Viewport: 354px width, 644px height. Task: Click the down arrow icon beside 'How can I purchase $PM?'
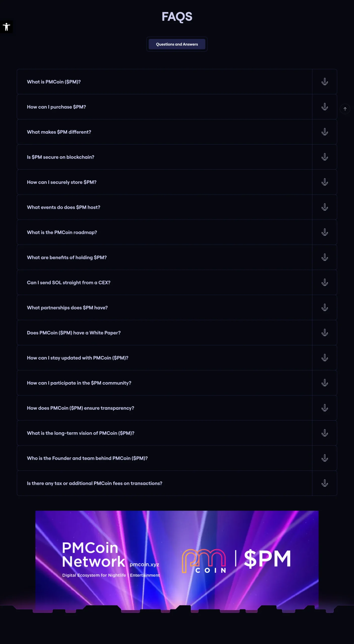[325, 107]
